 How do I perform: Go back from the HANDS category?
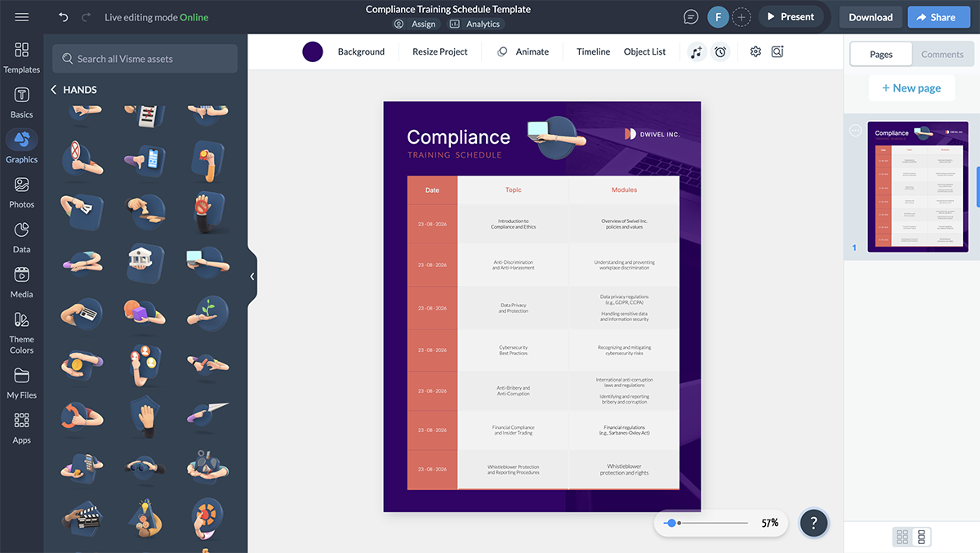coord(54,90)
